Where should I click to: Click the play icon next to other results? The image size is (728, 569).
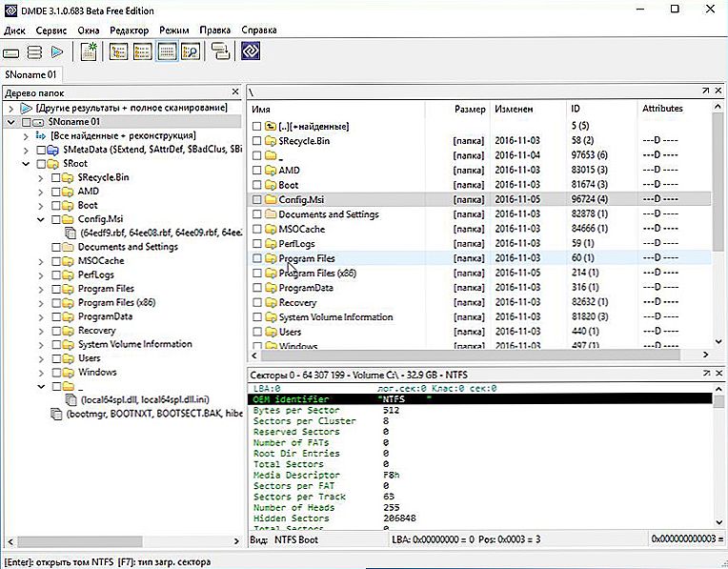tap(27, 108)
